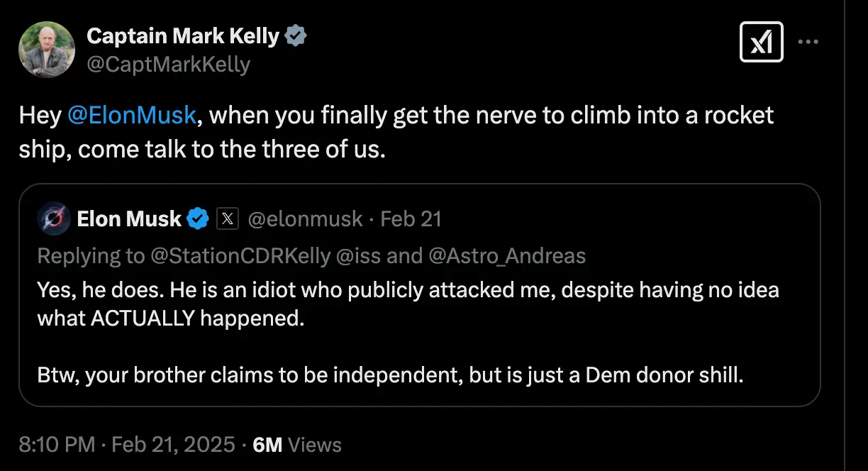This screenshot has width=868, height=471.
Task: Click the X affiliate icon beside Elon Musk's name
Action: point(227,219)
